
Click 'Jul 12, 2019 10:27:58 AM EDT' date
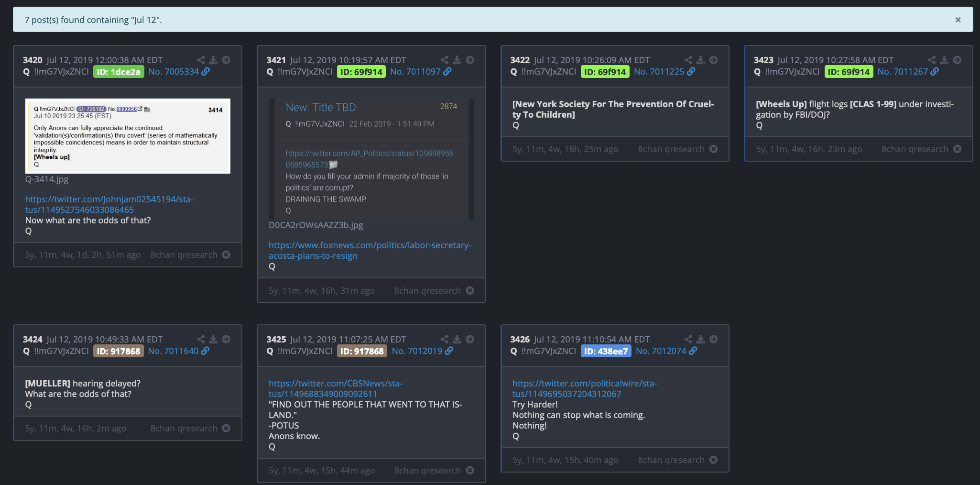(835, 60)
